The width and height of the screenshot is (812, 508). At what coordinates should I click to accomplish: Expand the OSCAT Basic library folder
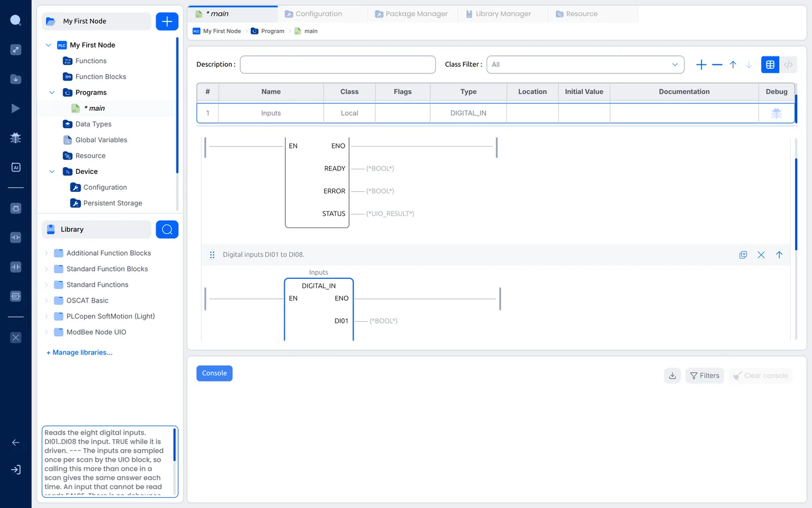46,301
